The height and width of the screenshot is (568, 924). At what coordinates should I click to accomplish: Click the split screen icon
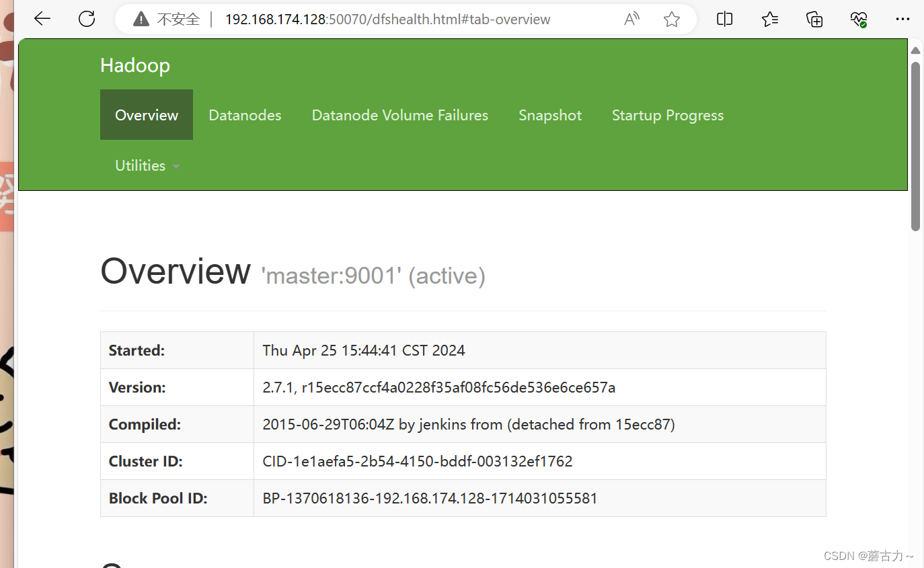click(724, 19)
